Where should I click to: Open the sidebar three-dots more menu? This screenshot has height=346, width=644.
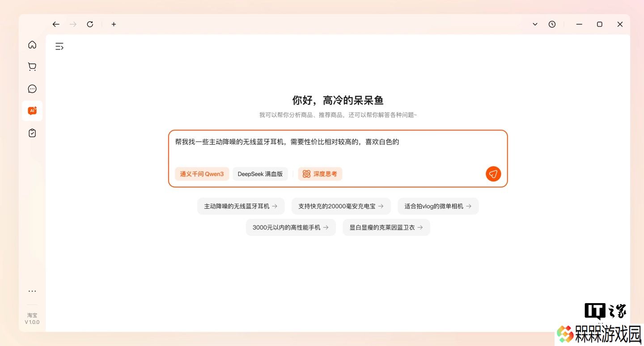point(32,291)
